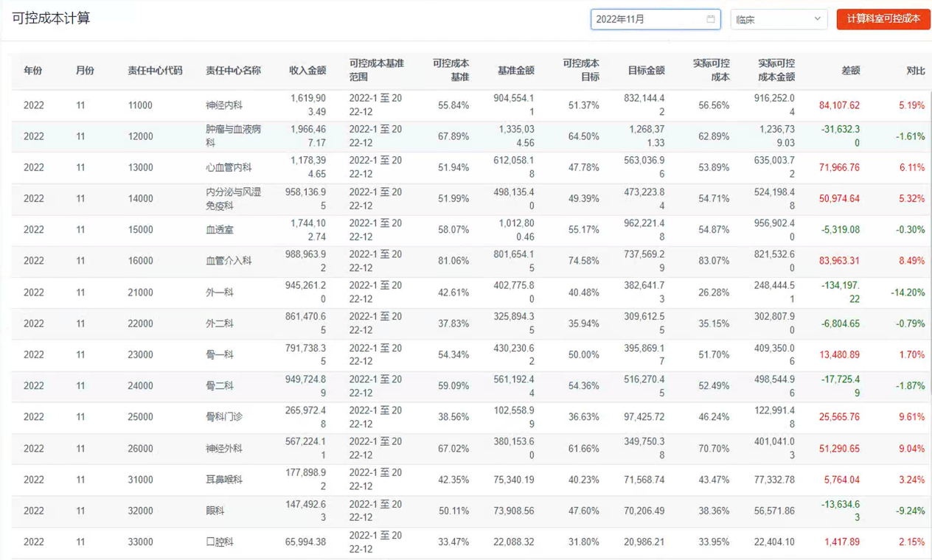Click the 年份 column header
The width and height of the screenshot is (932, 560).
[33, 71]
